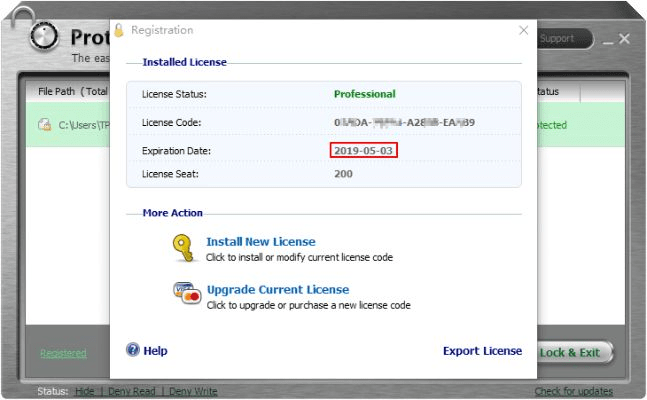647x400 pixels.
Task: Minimize the main application window
Action: [x=605, y=39]
